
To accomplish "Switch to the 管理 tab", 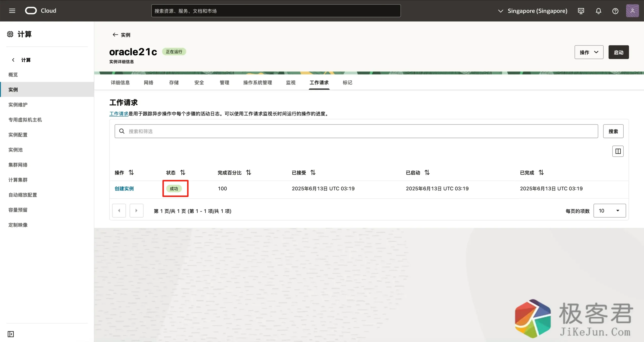I will 224,82.
